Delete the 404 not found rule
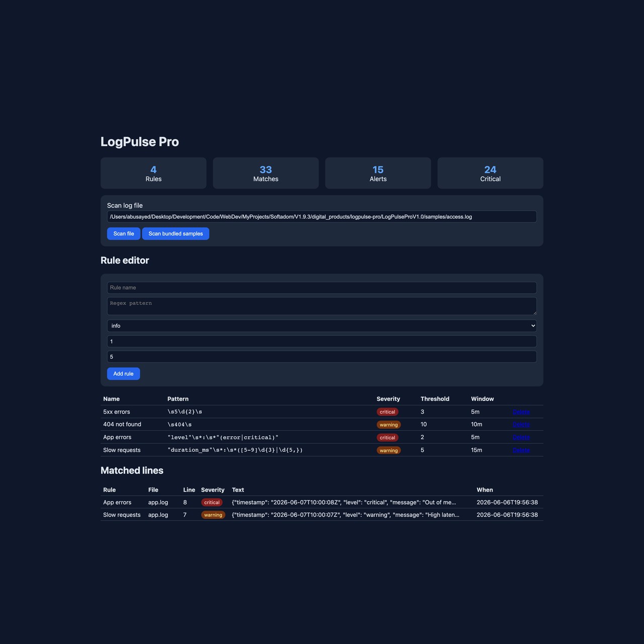The image size is (644, 644). [x=521, y=425]
